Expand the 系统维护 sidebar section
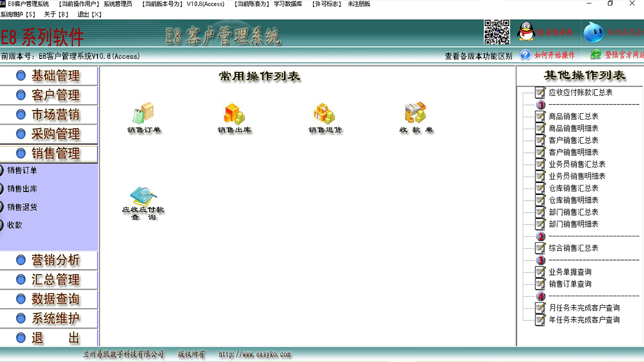This screenshot has width=644, height=362. [x=49, y=318]
